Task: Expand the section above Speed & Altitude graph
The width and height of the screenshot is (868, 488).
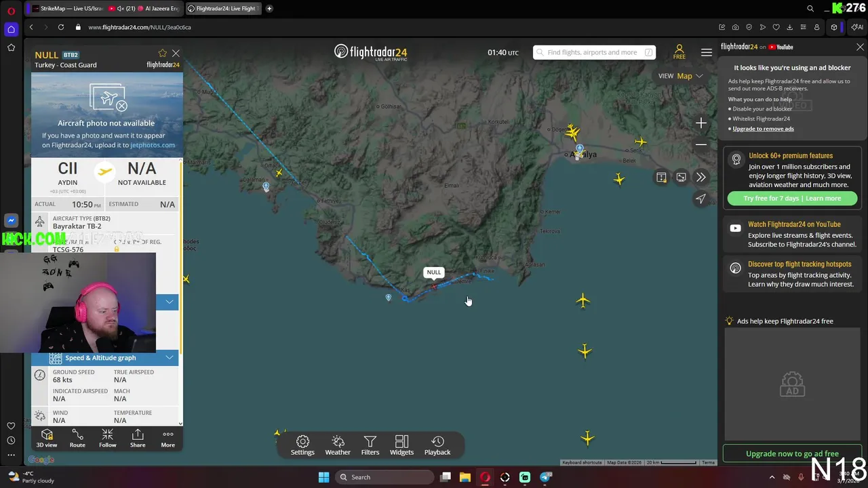Action: tap(169, 302)
